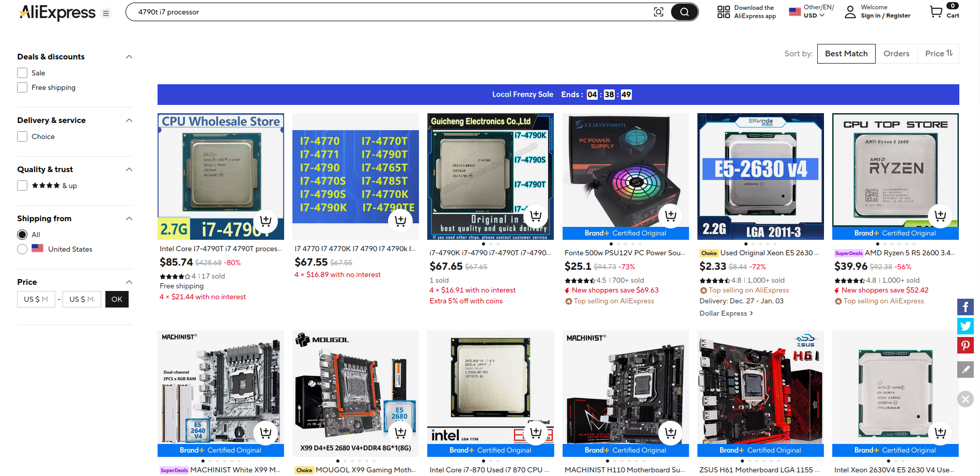Viewport: 980px width, 476px height.
Task: Add MACHINIST White X99 board to cart
Action: [266, 432]
